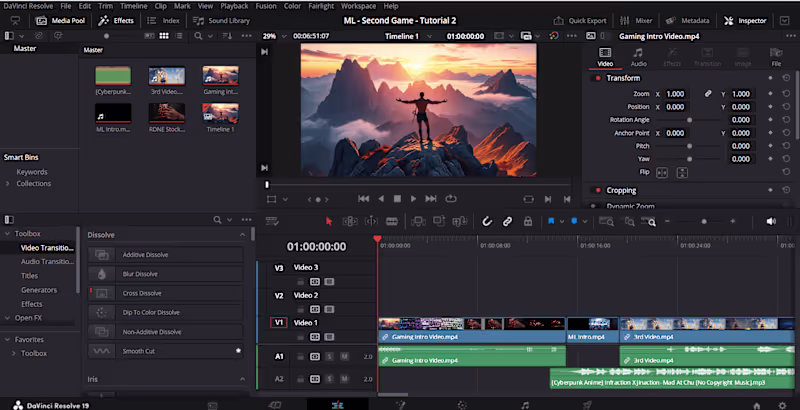Disable the Cropping section red toggle
The height and width of the screenshot is (410, 800).
pyautogui.click(x=599, y=190)
